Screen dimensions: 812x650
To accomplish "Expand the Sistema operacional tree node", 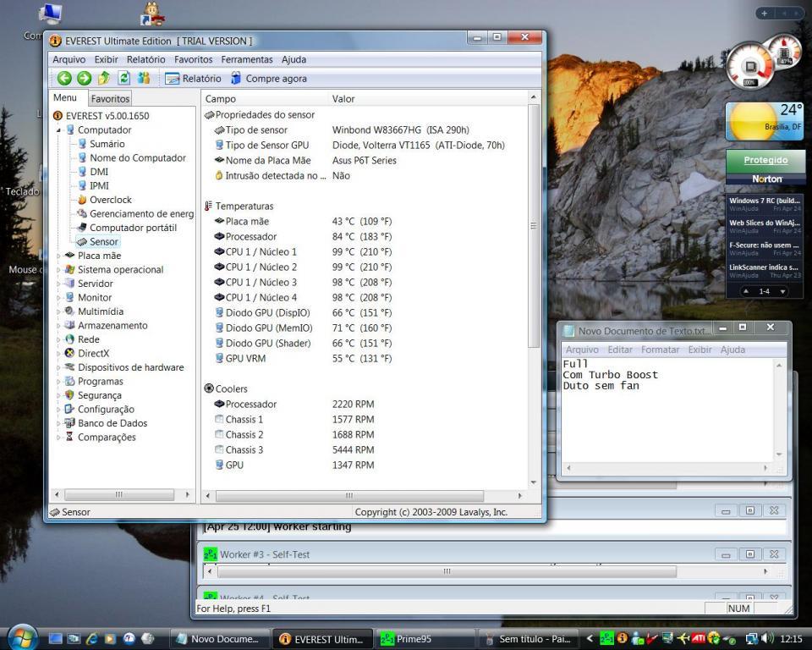I will click(x=58, y=269).
